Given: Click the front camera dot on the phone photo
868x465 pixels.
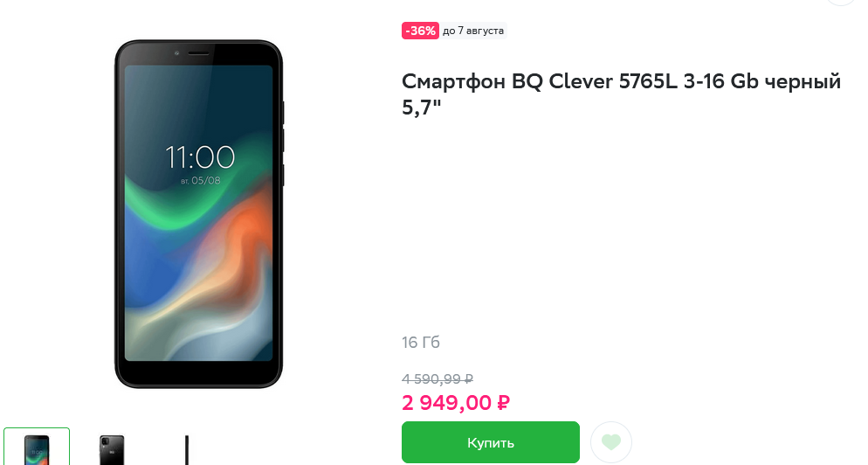Looking at the screenshot, I should [176, 53].
